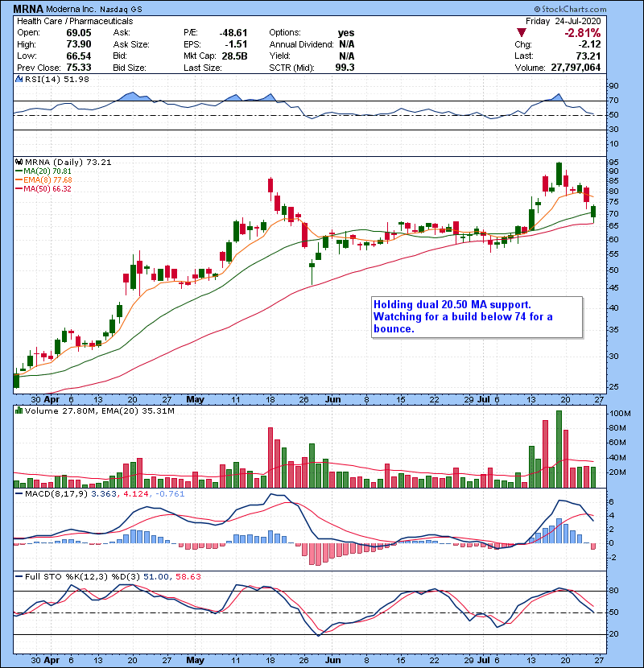
Task: Click the MRNA ticker symbol in the title
Action: [28, 9]
